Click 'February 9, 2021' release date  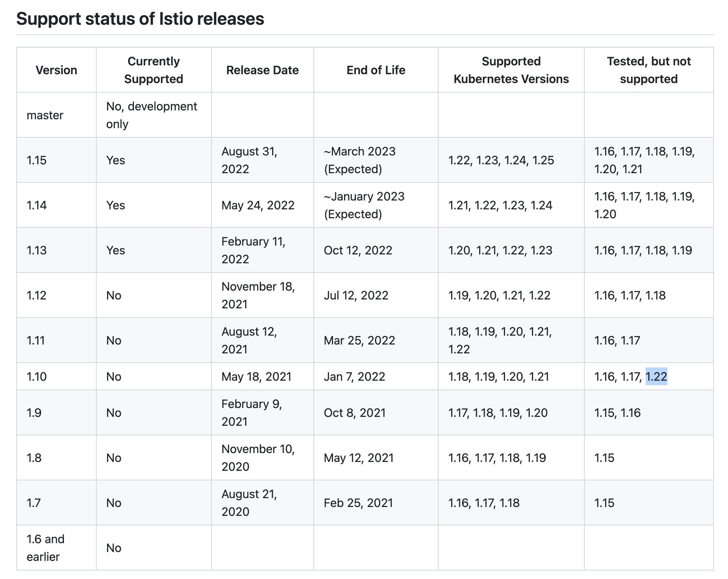coord(262,412)
